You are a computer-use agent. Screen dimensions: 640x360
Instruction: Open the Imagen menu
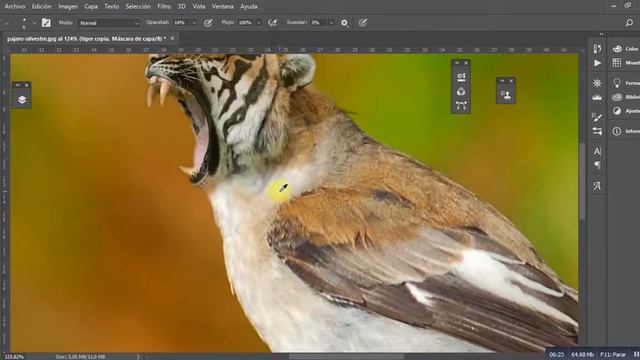pyautogui.click(x=68, y=7)
